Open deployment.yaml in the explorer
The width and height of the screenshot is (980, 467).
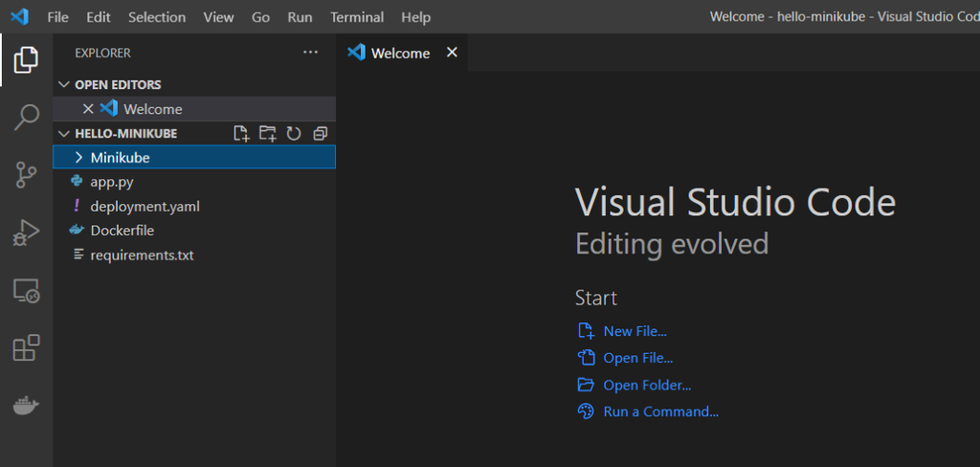click(x=145, y=206)
